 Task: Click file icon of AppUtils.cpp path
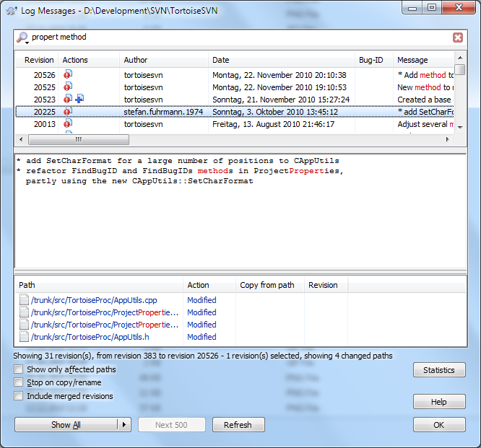coord(24,300)
